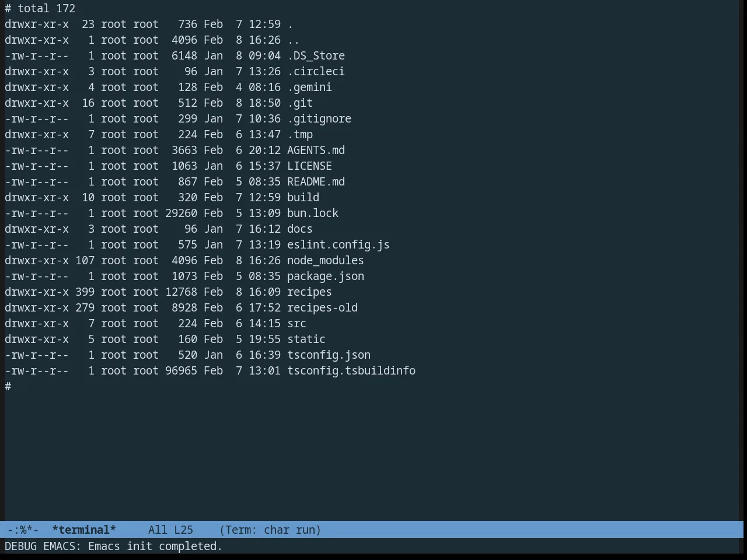Click the -:%*- buffer status indicator
The image size is (747, 560).
(x=23, y=530)
